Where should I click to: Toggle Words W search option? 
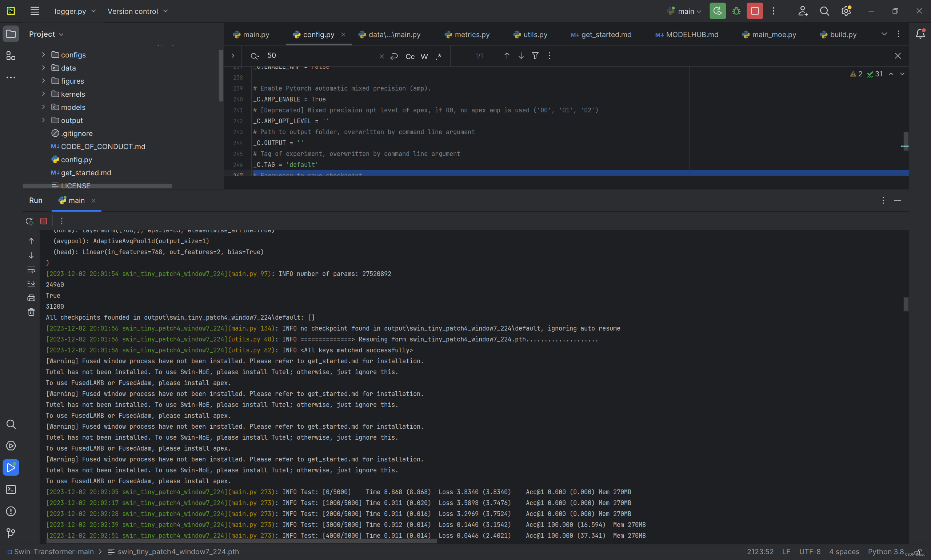tap(424, 56)
